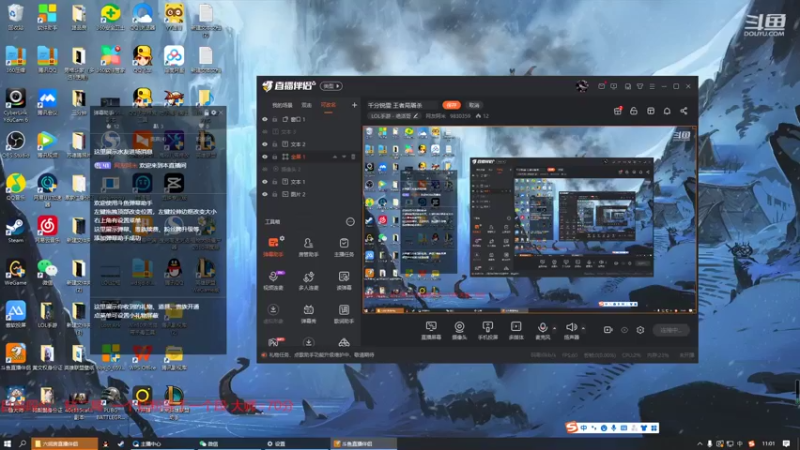
Task: Add a 直播屏幕 screen capture source
Action: coord(431,330)
